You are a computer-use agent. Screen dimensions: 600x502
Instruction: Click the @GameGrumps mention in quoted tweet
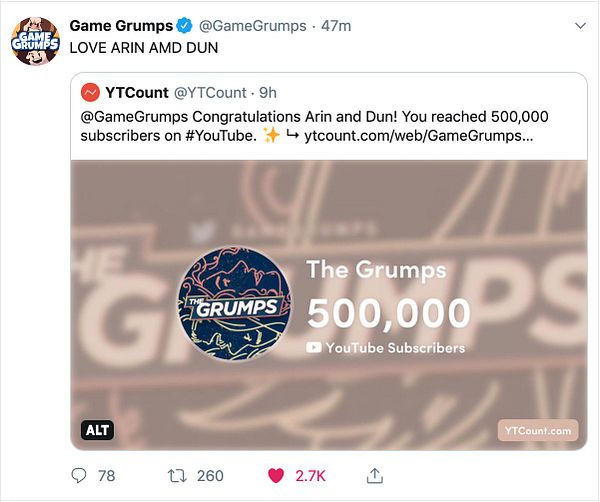(x=134, y=116)
